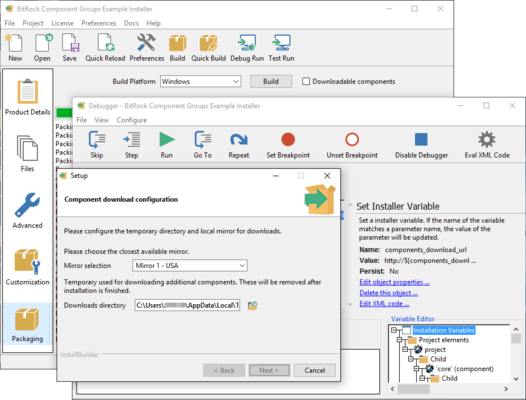Click the Downloads directory path field

tap(187, 305)
